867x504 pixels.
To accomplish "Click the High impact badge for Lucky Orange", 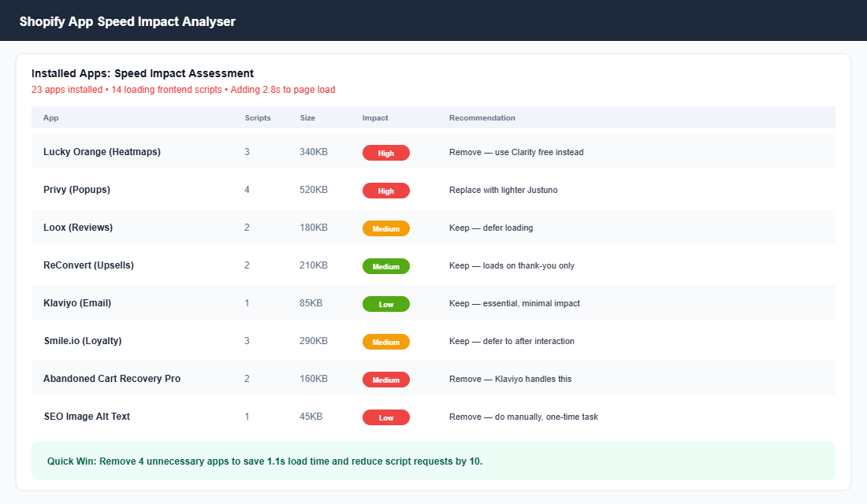I will tap(385, 152).
